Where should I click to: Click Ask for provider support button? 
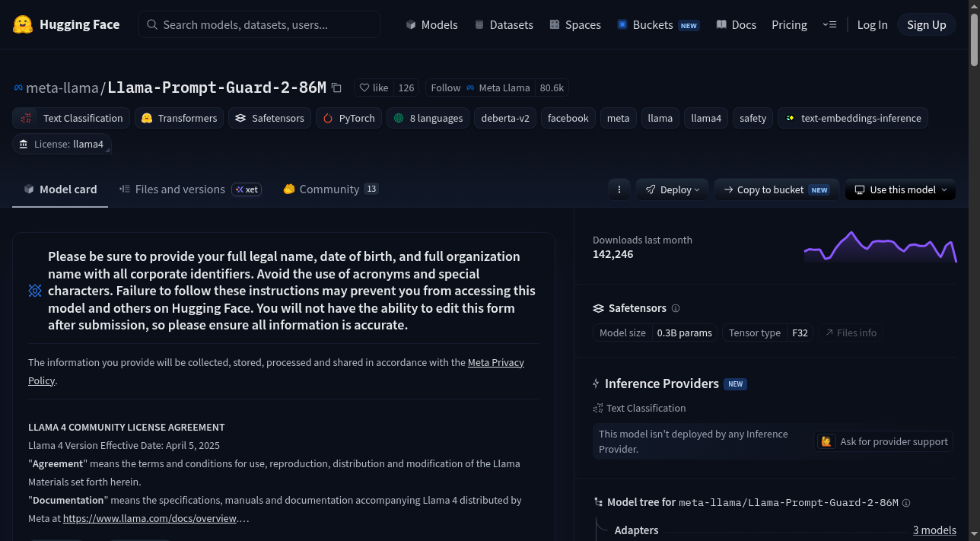pos(883,441)
